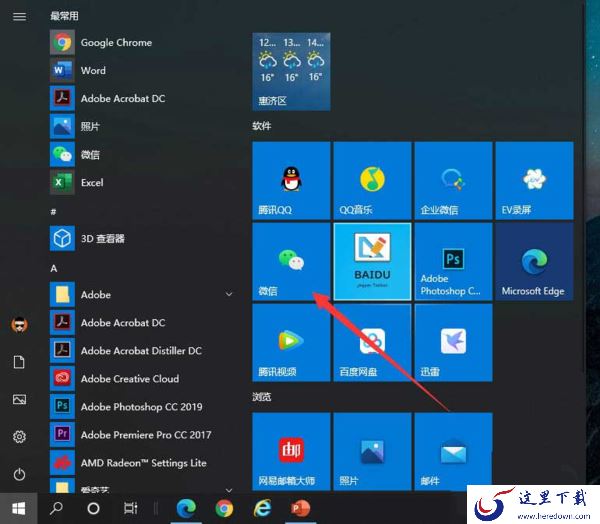This screenshot has height=524, width=600.
Task: Open AMD Radeon Settings Lite
Action: tap(142, 463)
